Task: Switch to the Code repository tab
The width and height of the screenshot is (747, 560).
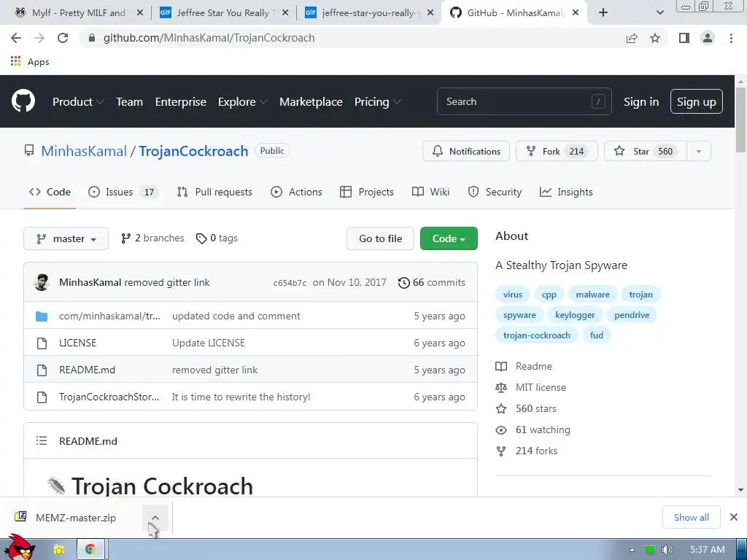Action: (50, 192)
